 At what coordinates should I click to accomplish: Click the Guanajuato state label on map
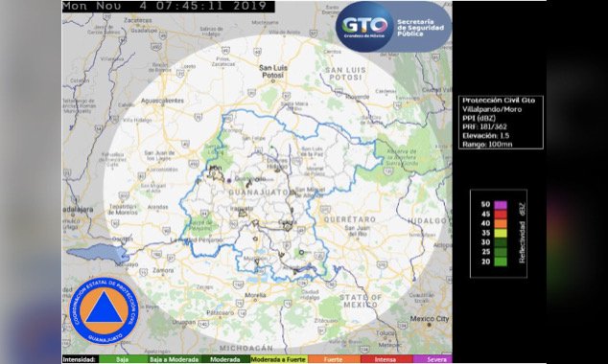(258, 193)
